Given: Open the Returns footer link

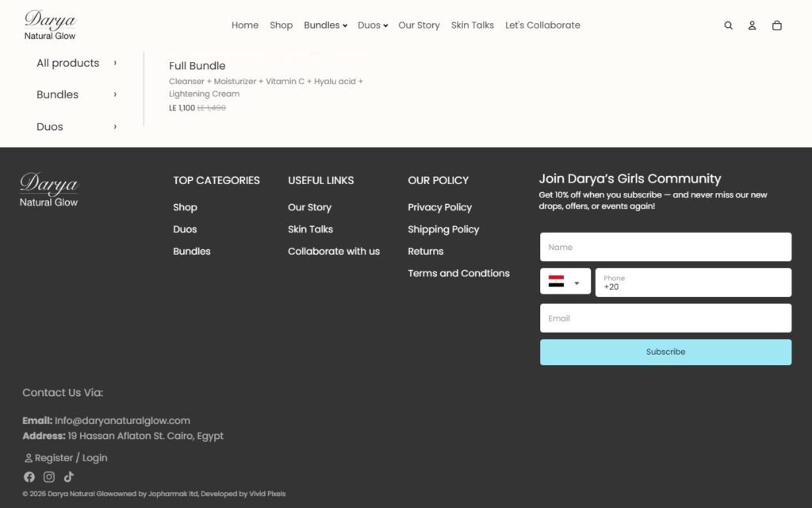Looking at the screenshot, I should 426,252.
